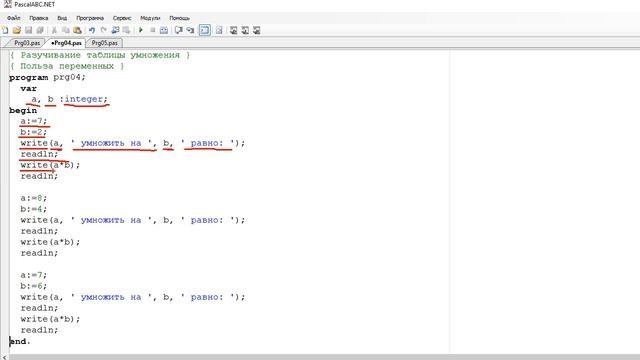Open the Правка menu
This screenshot has height=360, width=640.
click(x=39, y=18)
